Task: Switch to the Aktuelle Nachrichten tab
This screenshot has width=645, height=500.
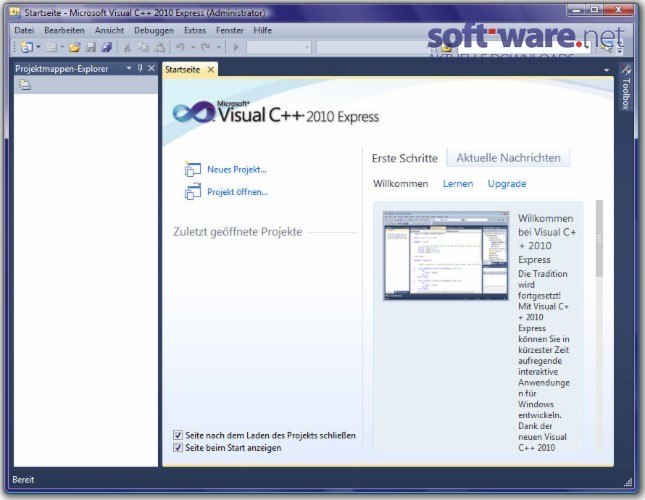Action: 508,157
